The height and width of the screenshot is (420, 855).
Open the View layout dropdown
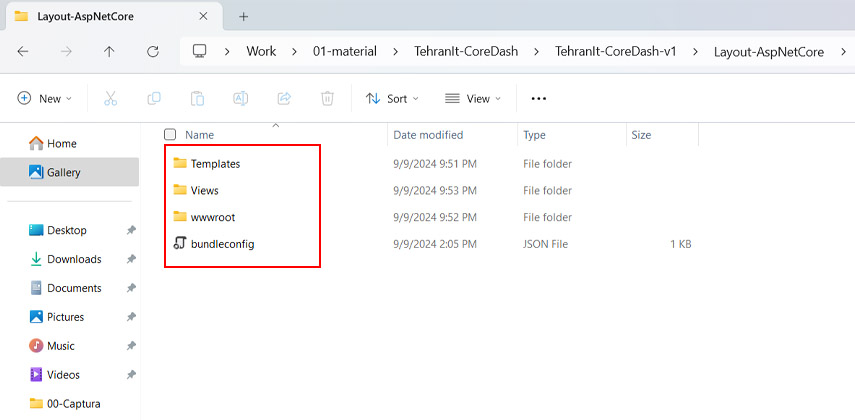pyautogui.click(x=473, y=98)
